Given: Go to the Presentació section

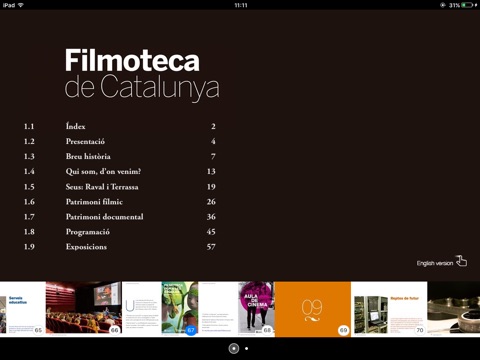Looking at the screenshot, I should 85,141.
